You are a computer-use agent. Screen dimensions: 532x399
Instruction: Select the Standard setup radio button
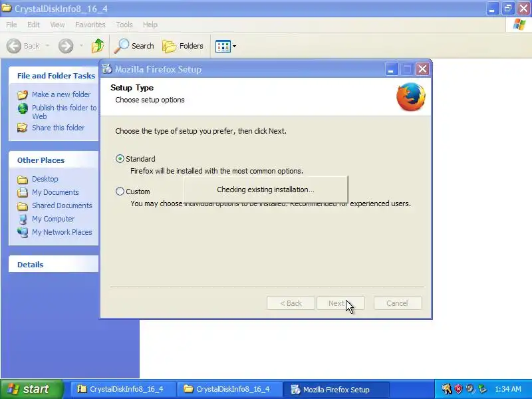point(120,159)
